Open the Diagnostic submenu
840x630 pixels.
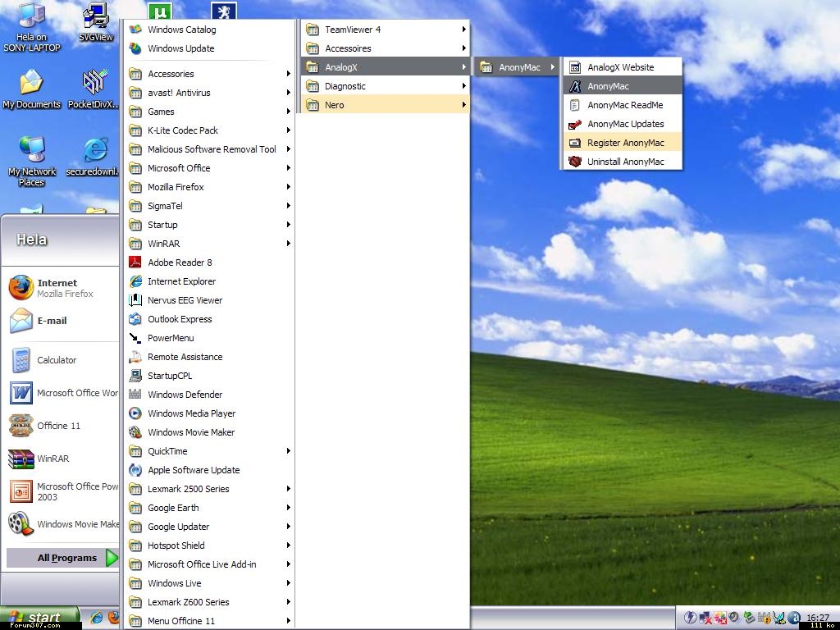(x=386, y=86)
